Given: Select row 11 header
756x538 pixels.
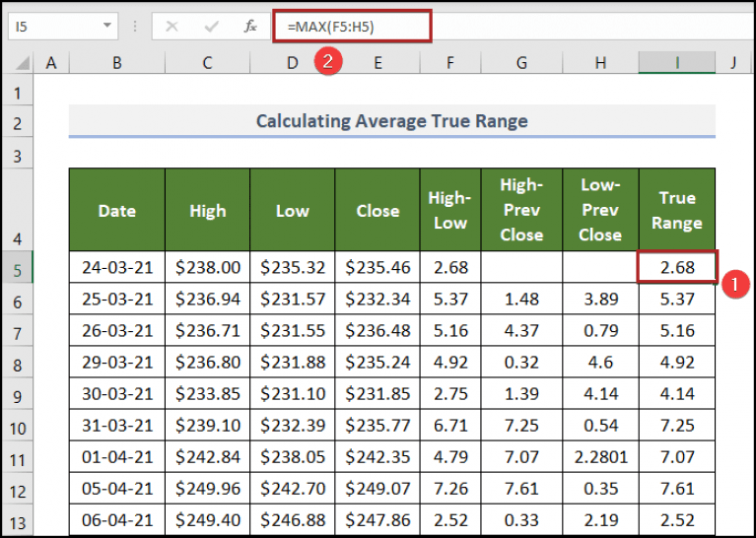Looking at the screenshot, I should [x=18, y=457].
